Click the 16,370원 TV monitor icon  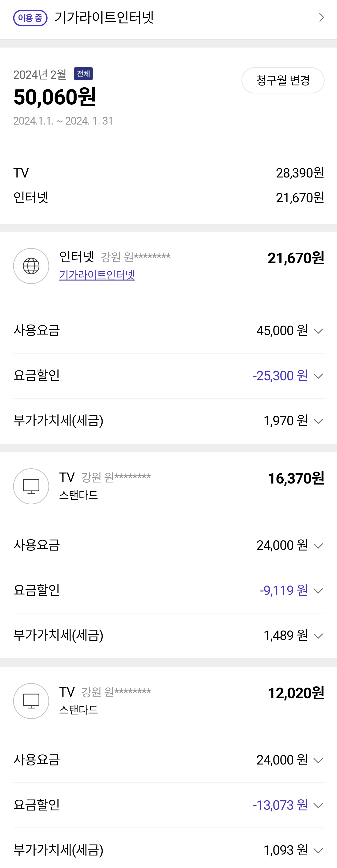[31, 486]
